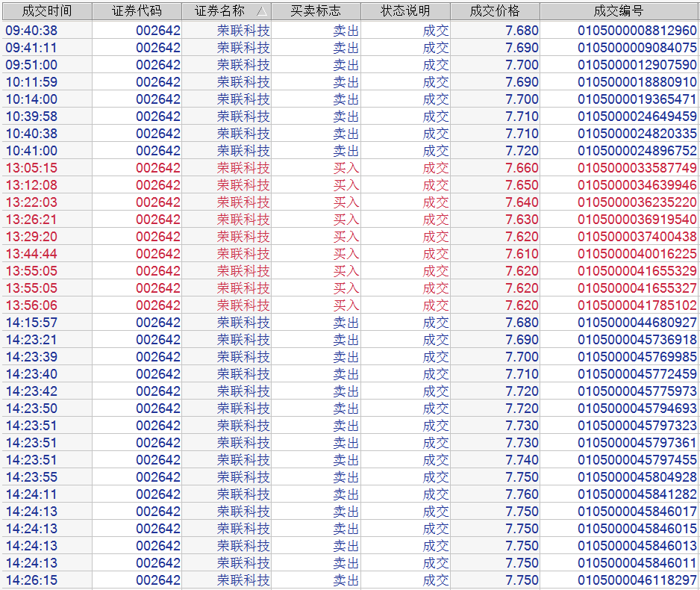Sort by 买卖标志 column header
The image size is (700, 590).
316,10
